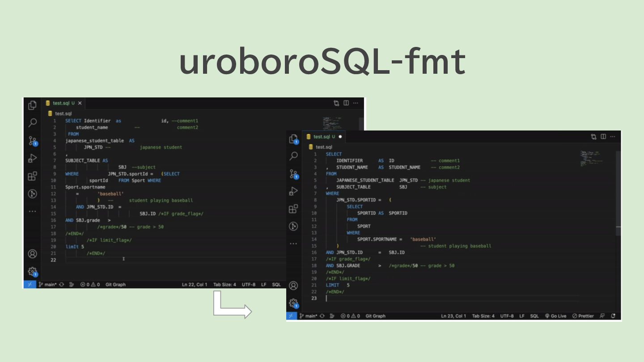Click UTF-8 encoding in right window status bar

click(507, 316)
